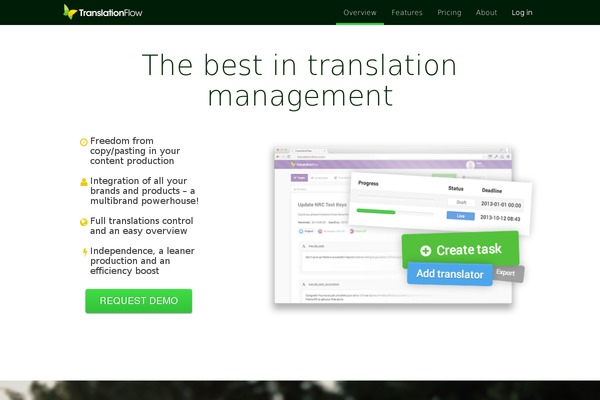Click the Add translator button in the product image

pyautogui.click(x=450, y=274)
